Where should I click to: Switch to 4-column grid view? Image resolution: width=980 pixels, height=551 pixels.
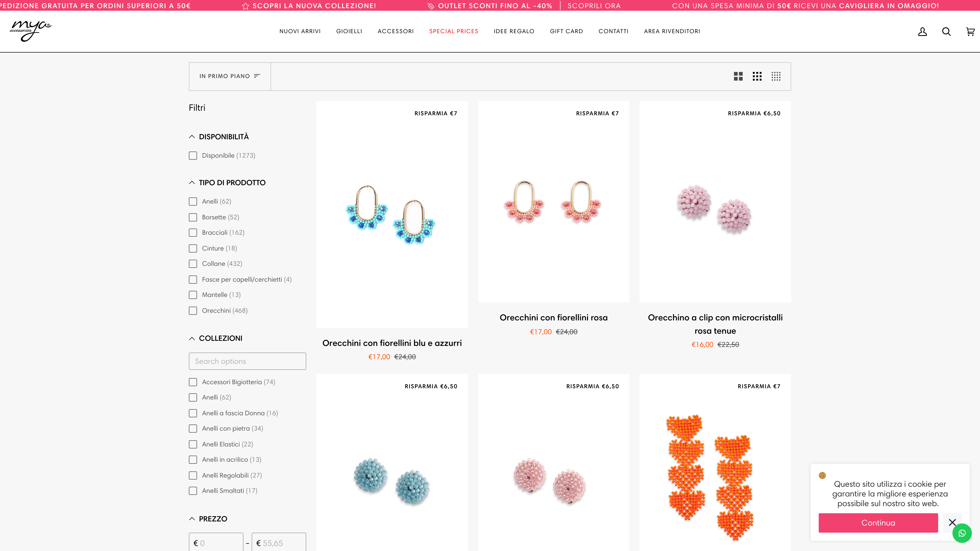(776, 76)
